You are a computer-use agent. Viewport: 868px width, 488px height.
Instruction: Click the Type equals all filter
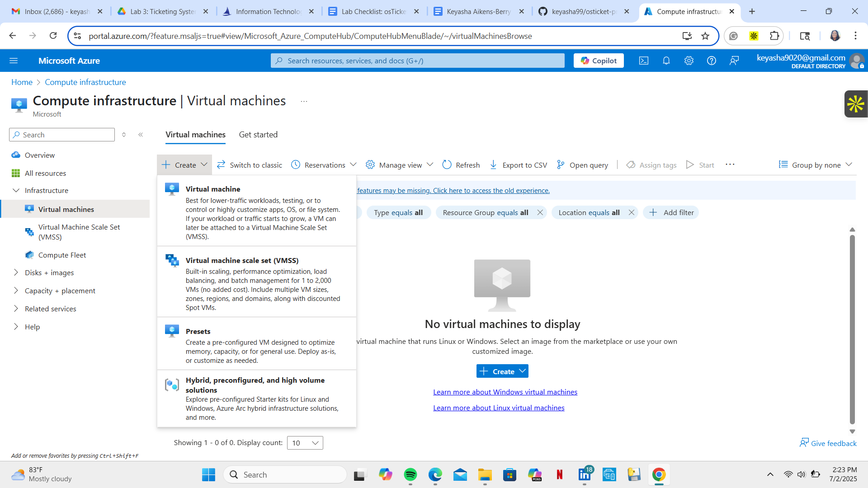[398, 212]
